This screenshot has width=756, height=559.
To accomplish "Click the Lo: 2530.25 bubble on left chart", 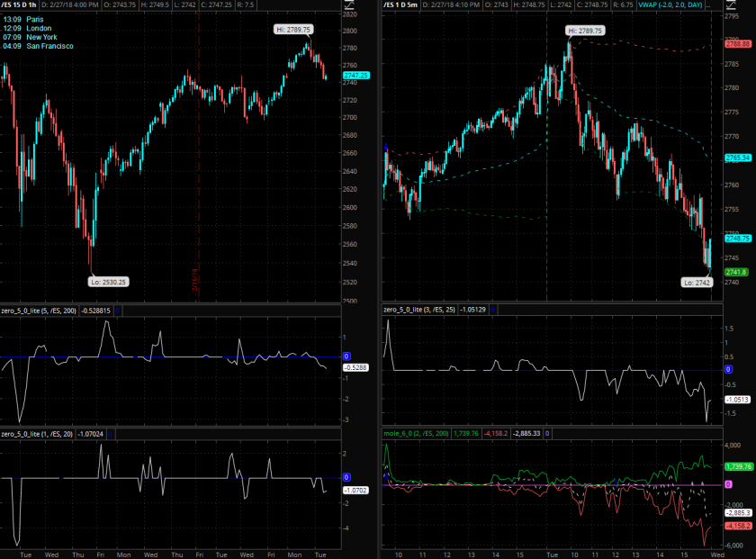I will [x=109, y=282].
